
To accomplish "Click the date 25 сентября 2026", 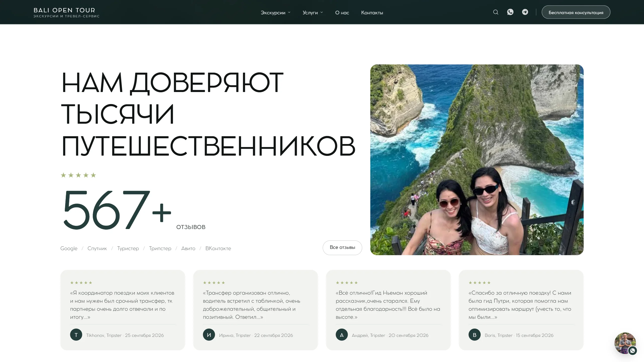I will coord(144,335).
